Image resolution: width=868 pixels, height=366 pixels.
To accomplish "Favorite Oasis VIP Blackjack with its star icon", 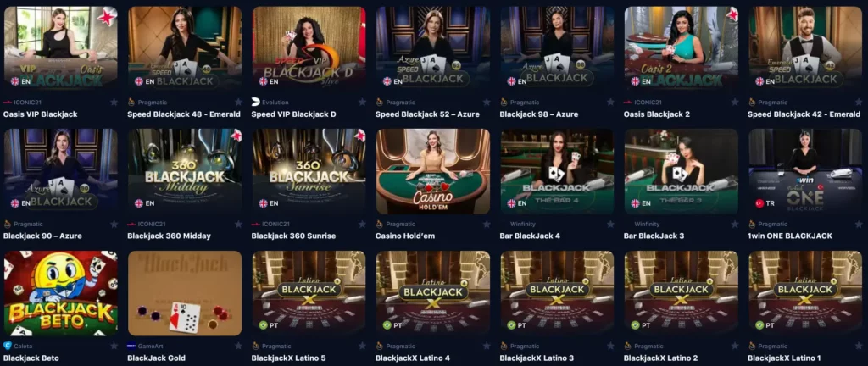I will click(114, 103).
